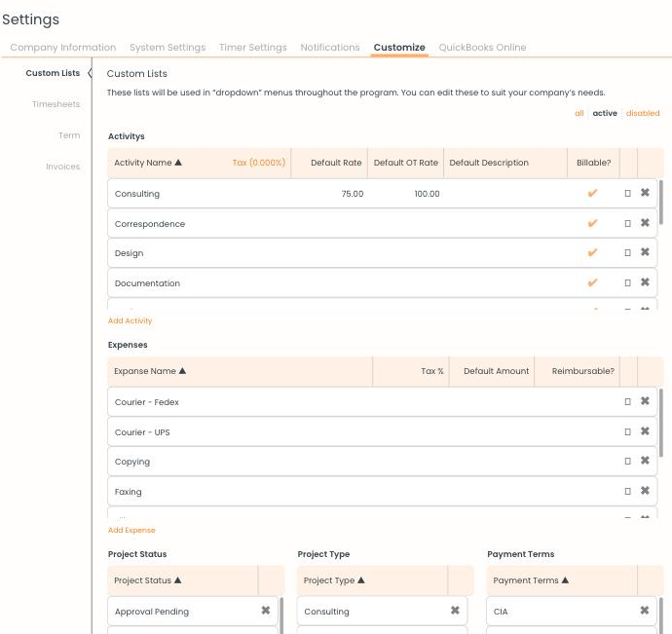
Task: Delete the Design activity with X icon
Action: point(645,251)
